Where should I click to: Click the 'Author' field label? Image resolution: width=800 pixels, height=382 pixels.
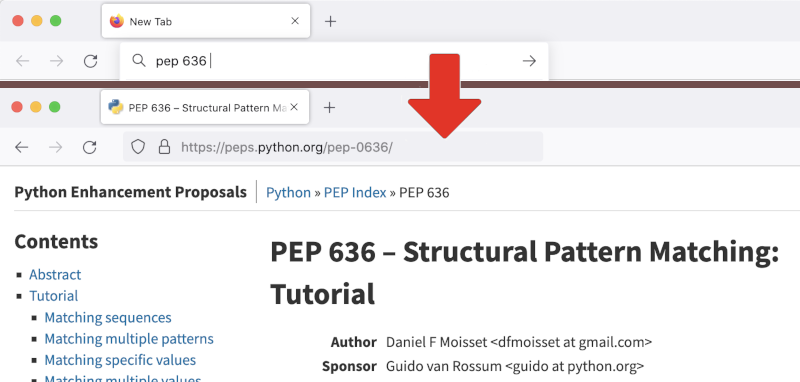click(x=354, y=342)
